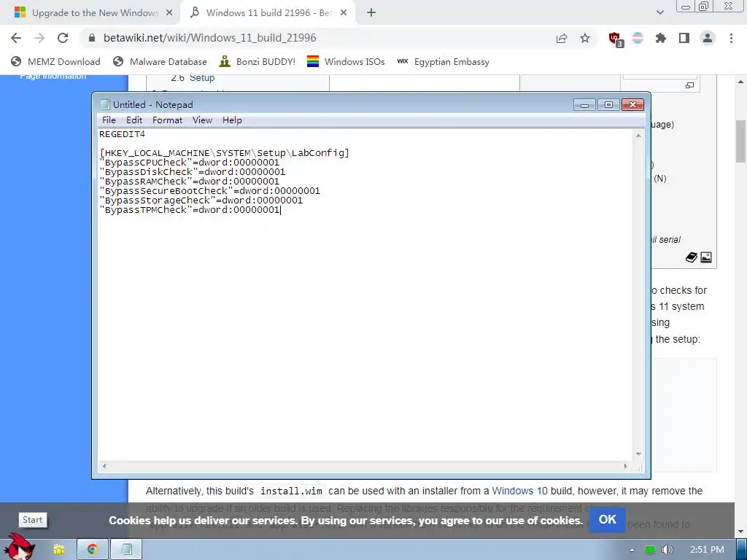Open the Chrome profile avatar
This screenshot has width=747, height=560.
click(x=708, y=38)
